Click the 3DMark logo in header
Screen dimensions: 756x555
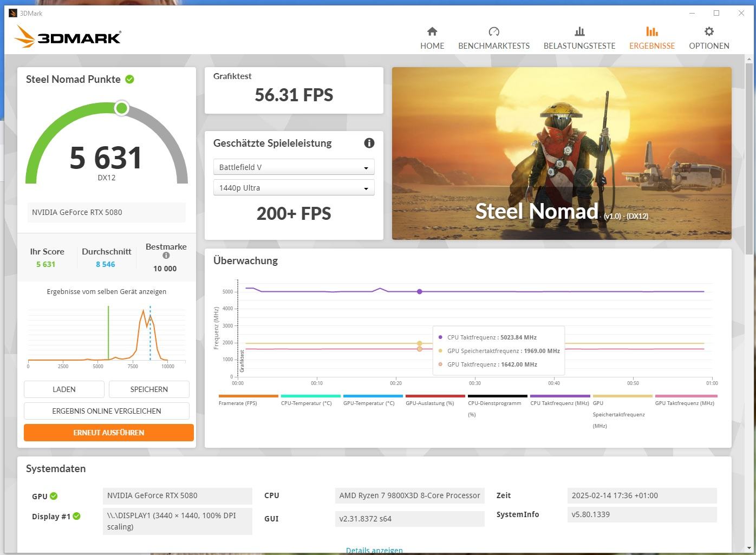coord(68,37)
